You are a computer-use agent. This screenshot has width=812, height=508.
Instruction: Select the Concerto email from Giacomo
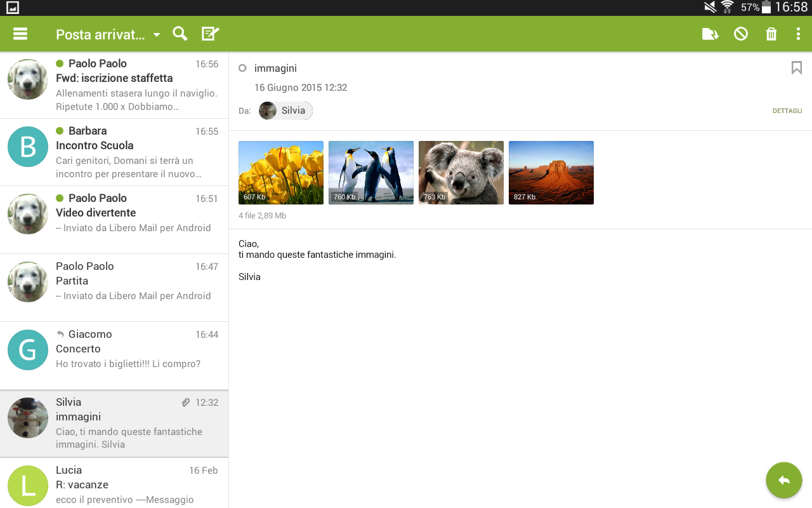click(x=114, y=349)
